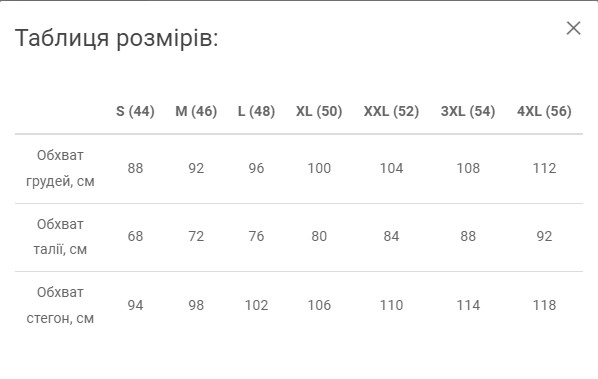
Task: Close the size chart popup
Action: pos(573,28)
